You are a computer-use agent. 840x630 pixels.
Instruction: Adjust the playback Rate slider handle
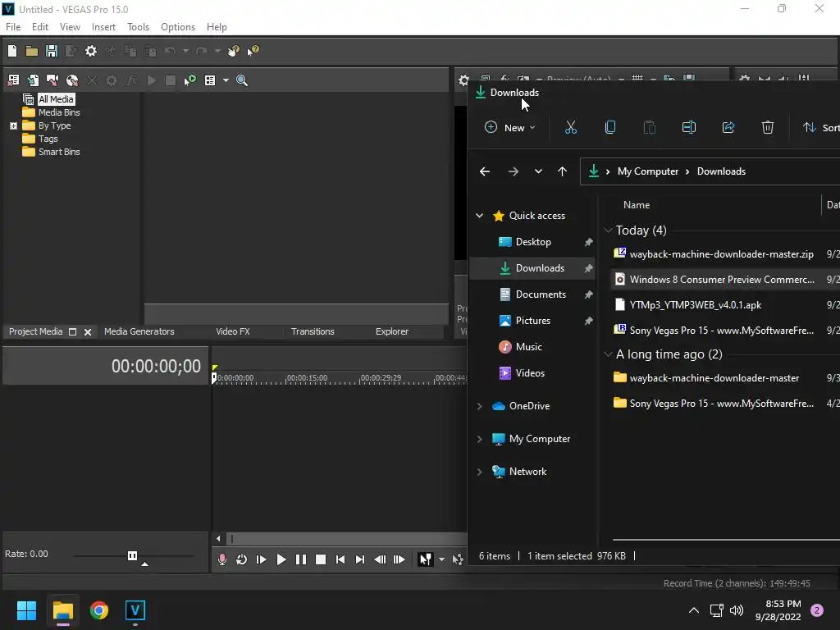132,555
